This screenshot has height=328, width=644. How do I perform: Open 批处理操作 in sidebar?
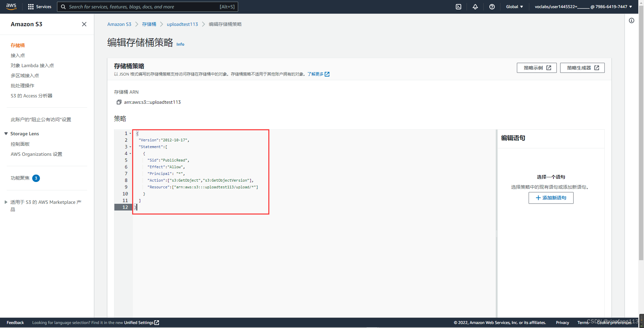tap(22, 86)
